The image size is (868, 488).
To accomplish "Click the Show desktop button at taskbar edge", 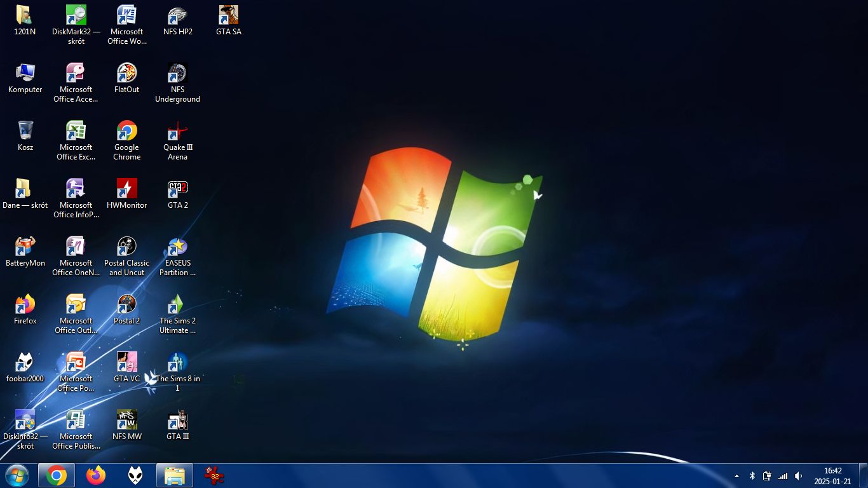I will 863,475.
